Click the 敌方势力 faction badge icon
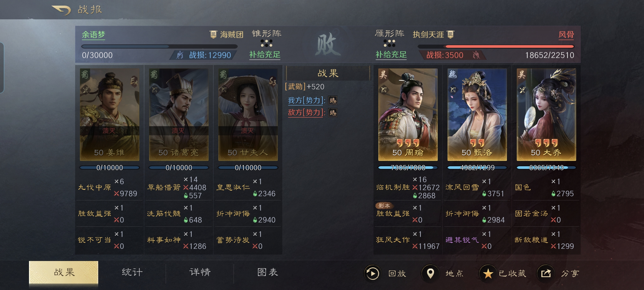This screenshot has width=644, height=290. coord(333,113)
